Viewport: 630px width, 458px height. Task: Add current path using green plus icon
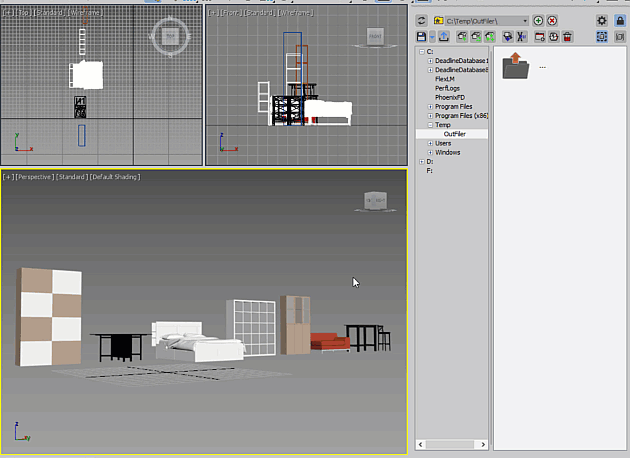pos(538,20)
